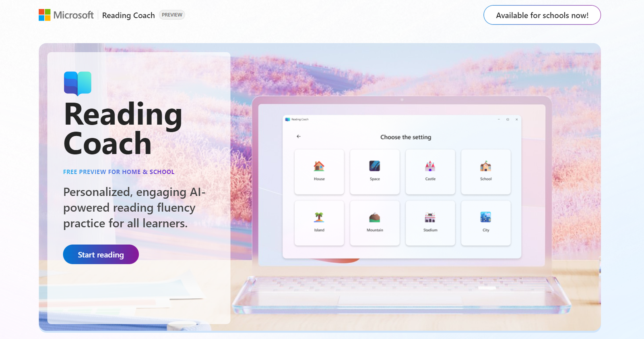
Task: Select the Island setting tile
Action: click(x=319, y=223)
